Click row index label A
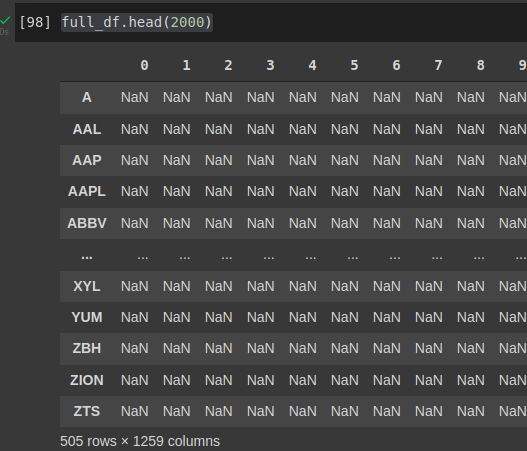The image size is (527, 451). click(87, 97)
